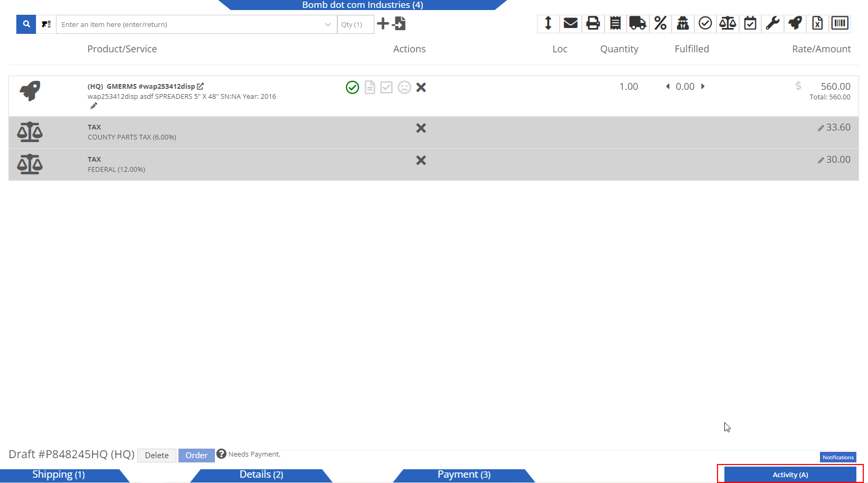Click the rocket icon on GMERMS row
Screen dimensions: 868x483
pos(30,91)
